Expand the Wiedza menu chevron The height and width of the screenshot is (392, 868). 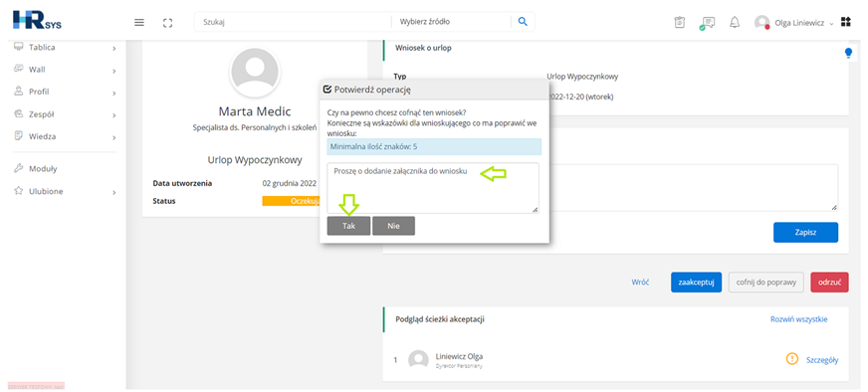(114, 137)
